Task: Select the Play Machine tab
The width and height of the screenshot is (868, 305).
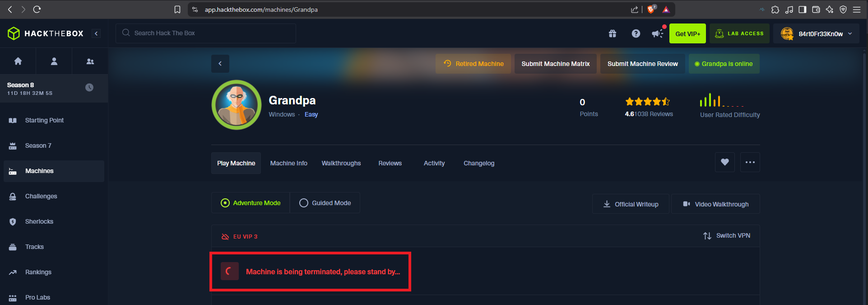Action: (236, 163)
